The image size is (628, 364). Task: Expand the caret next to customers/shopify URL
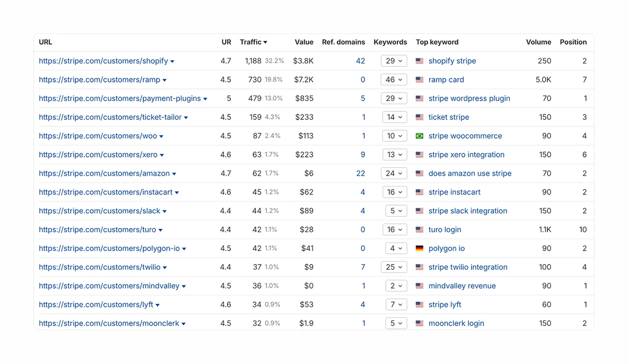[172, 62]
